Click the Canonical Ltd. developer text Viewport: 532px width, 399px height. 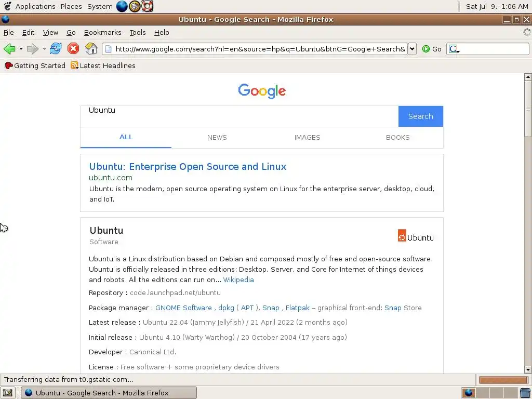[x=153, y=352]
